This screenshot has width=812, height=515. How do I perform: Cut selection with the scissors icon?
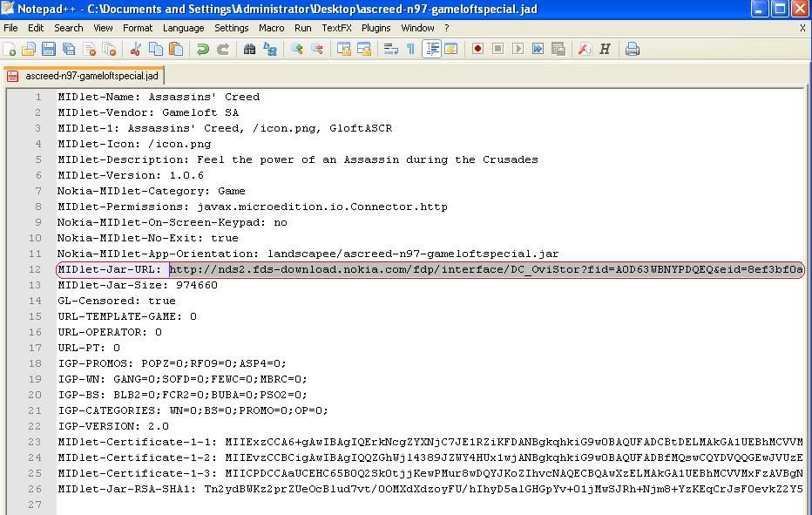[x=136, y=49]
